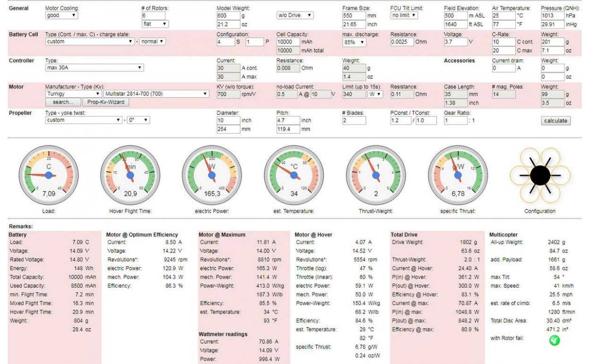Screen dimensions: 590x364
Task: Open the motor manufacturer Turnigy dropdown
Action: click(x=73, y=94)
